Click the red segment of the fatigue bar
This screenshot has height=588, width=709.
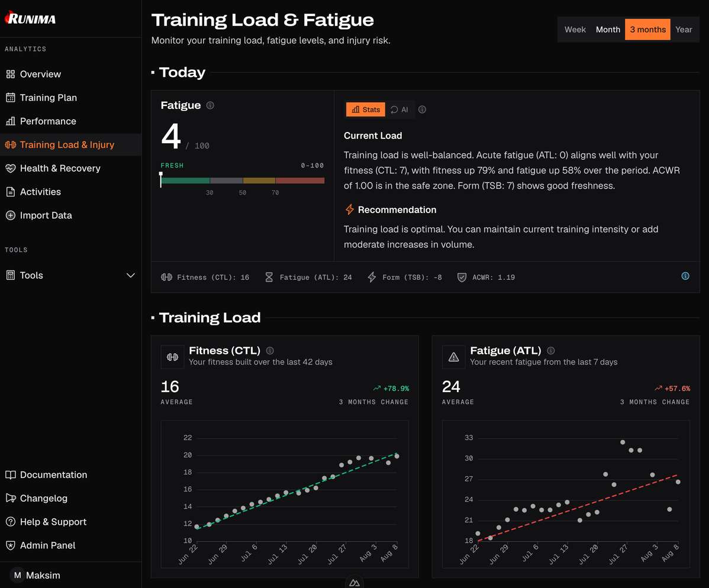point(300,180)
